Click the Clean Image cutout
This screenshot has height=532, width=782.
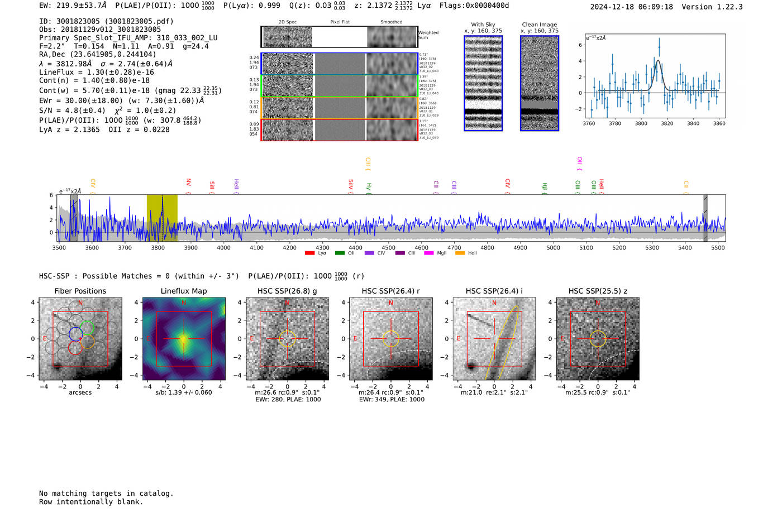coord(540,83)
